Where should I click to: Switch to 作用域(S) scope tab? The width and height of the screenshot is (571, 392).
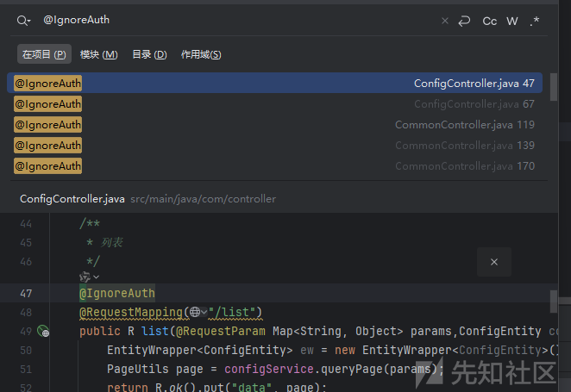(201, 54)
